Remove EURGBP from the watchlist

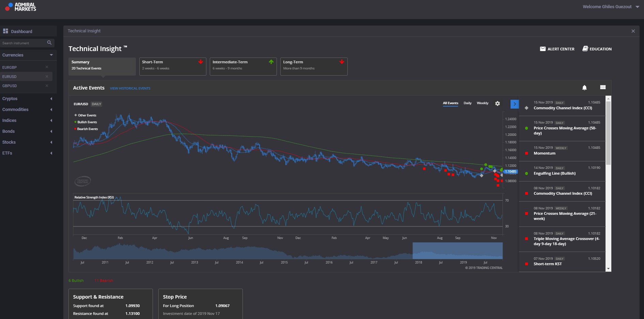[47, 67]
